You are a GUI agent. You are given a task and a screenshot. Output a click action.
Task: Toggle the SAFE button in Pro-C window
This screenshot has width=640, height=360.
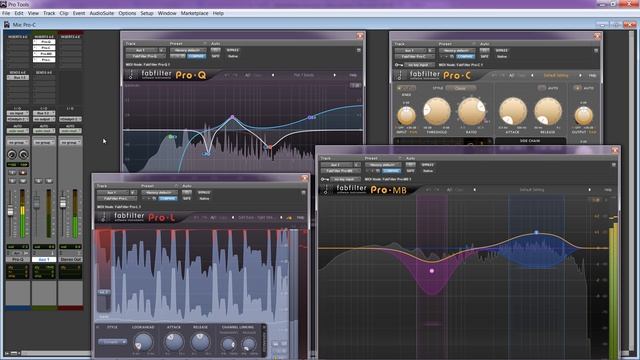click(x=484, y=56)
